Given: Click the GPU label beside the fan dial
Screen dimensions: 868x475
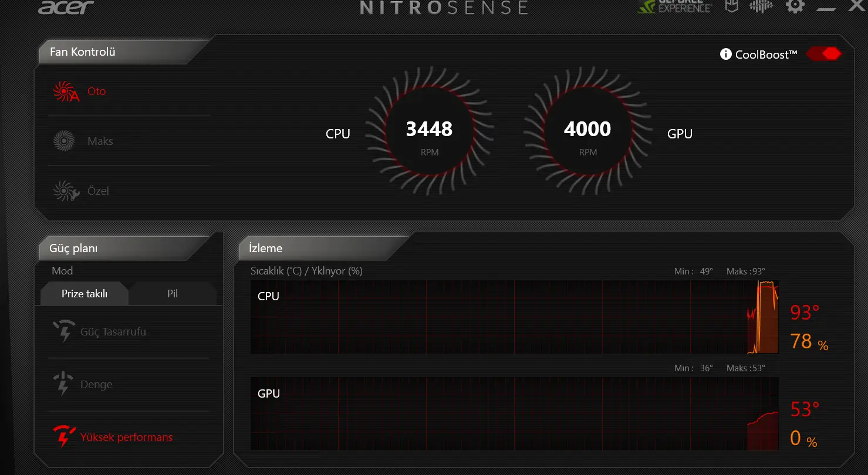Looking at the screenshot, I should pyautogui.click(x=680, y=134).
